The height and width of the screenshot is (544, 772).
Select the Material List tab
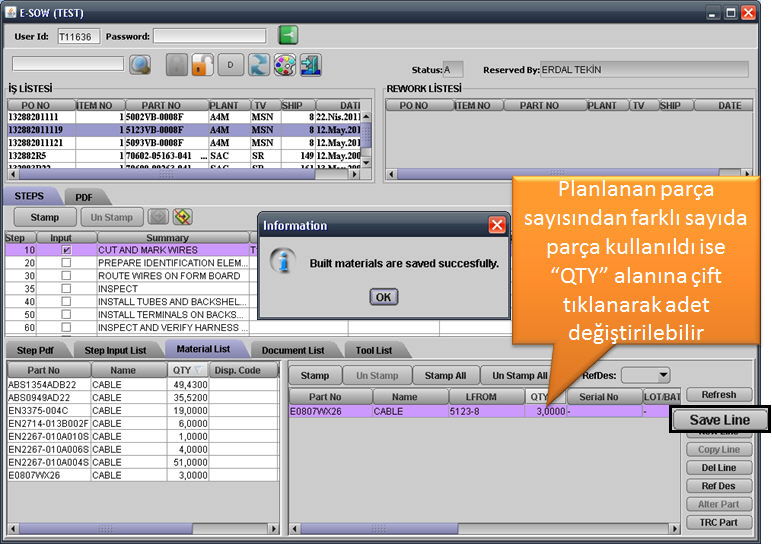point(203,349)
